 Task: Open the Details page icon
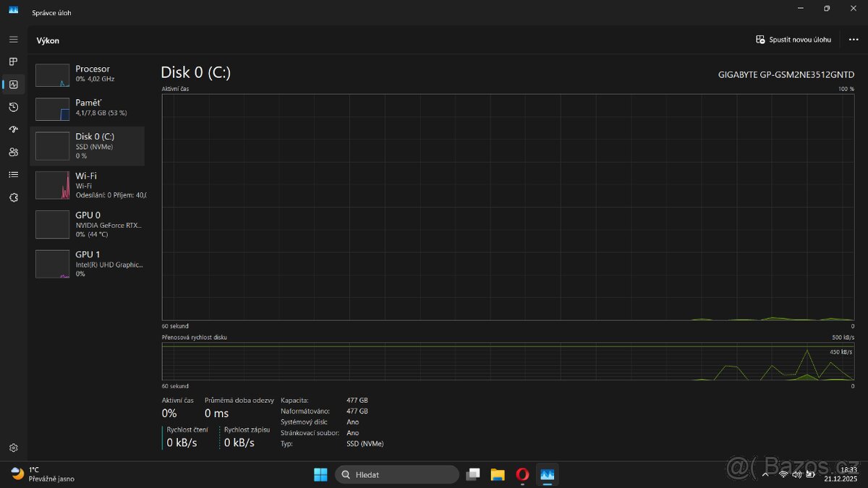(x=13, y=174)
